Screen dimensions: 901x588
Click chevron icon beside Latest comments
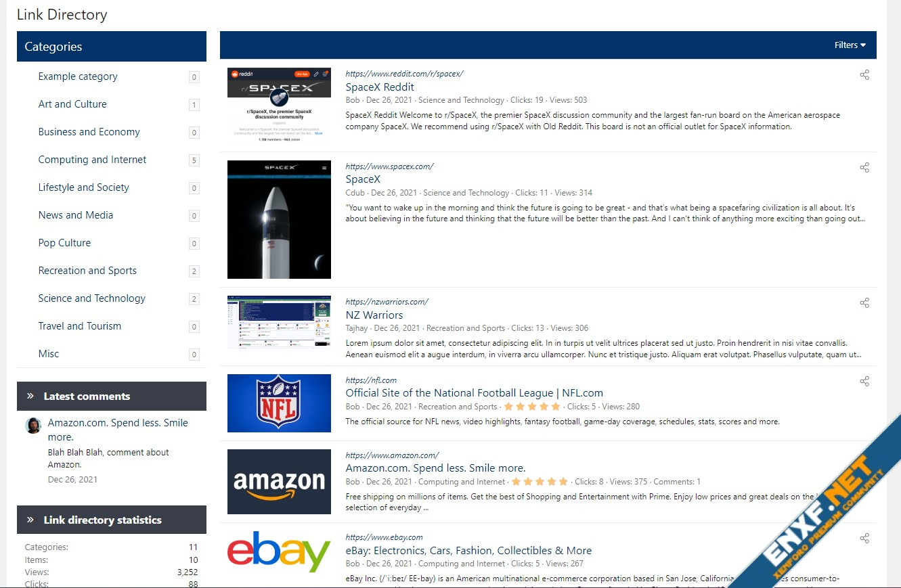30,396
